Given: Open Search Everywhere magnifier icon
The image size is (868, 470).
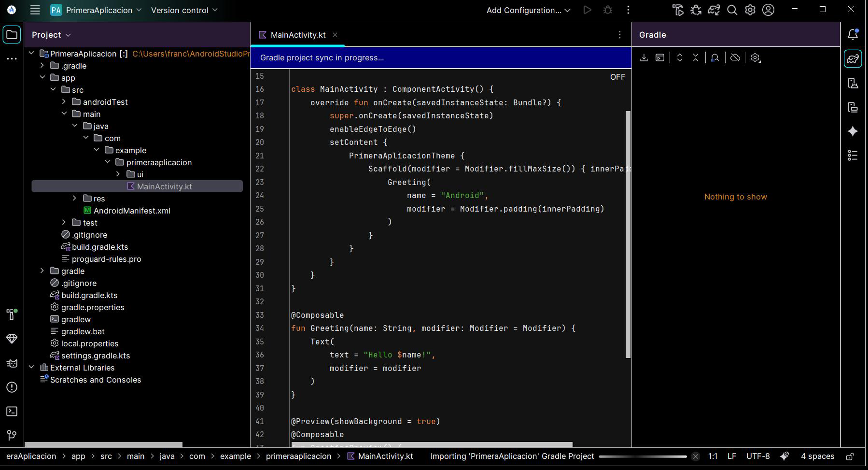Looking at the screenshot, I should [732, 10].
